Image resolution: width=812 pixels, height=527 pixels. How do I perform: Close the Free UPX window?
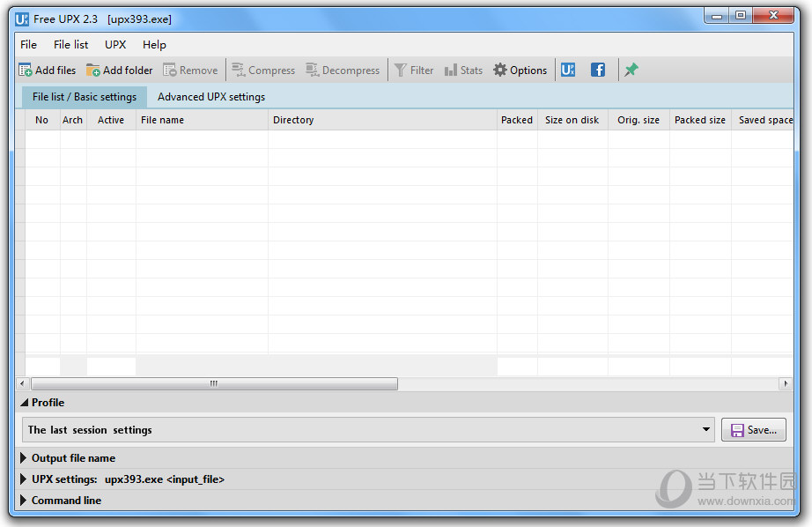pos(773,16)
